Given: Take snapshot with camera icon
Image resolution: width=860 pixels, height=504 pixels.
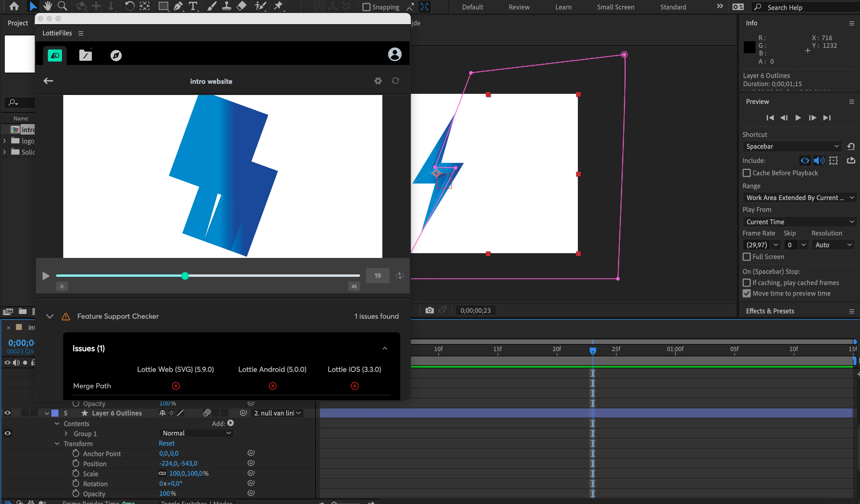Looking at the screenshot, I should click(x=429, y=310).
